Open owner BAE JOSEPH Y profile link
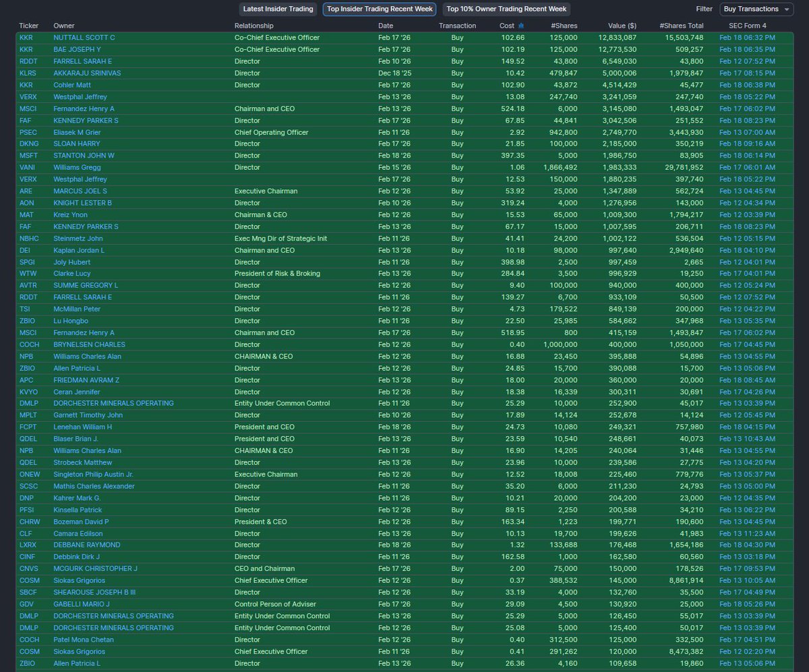This screenshot has height=672, width=809. pyautogui.click(x=77, y=49)
